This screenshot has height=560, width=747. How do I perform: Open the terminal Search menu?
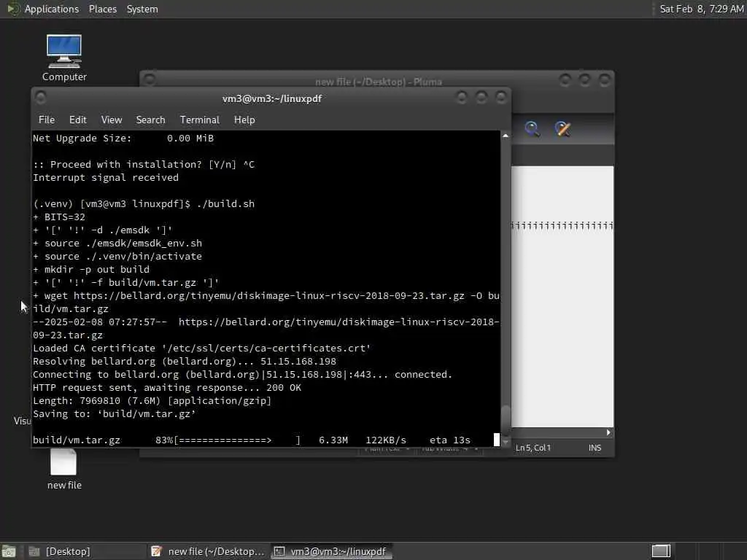150,120
